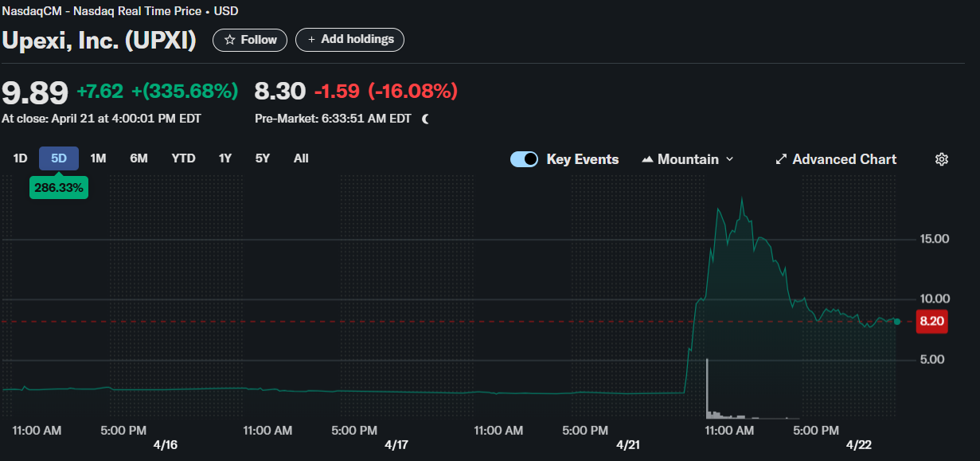Open chart settings gear icon
This screenshot has height=461, width=980.
click(x=941, y=159)
